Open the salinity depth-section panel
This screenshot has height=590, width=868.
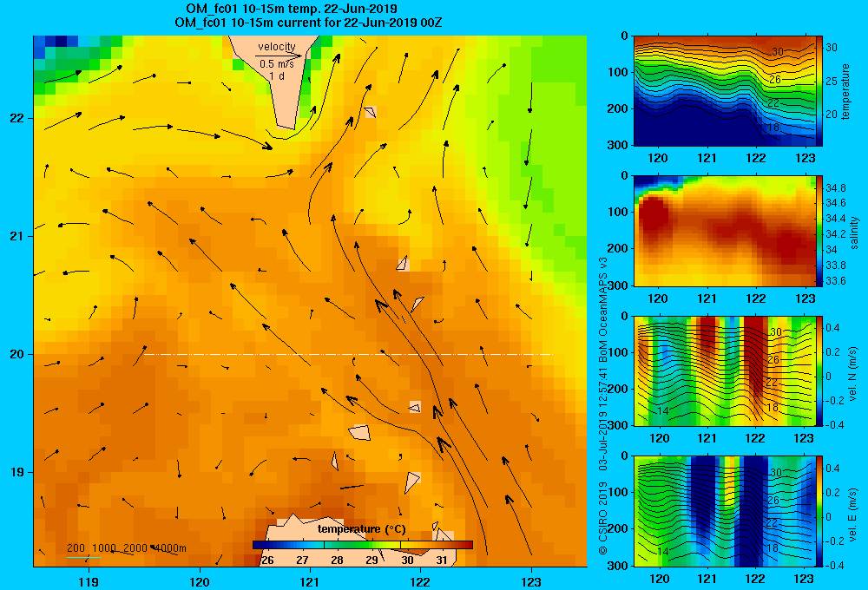pyautogui.click(x=724, y=231)
